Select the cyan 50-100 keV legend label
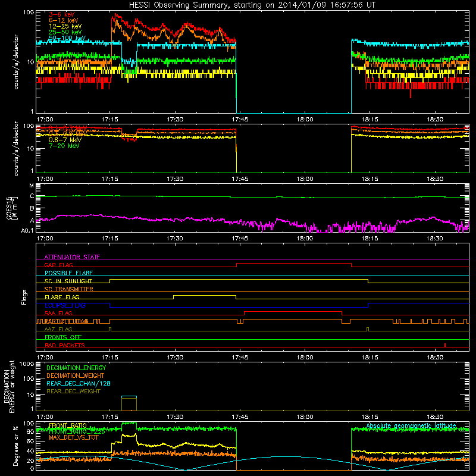 pos(67,38)
